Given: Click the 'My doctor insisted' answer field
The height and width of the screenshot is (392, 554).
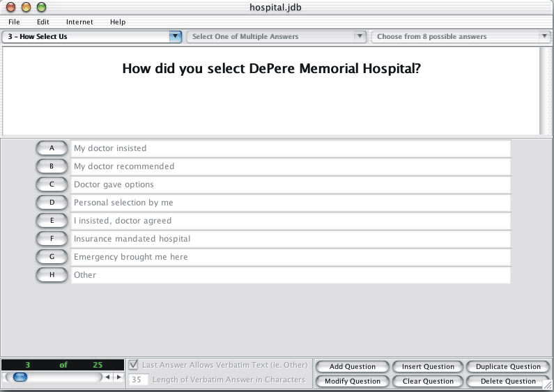Looking at the screenshot, I should [x=291, y=148].
